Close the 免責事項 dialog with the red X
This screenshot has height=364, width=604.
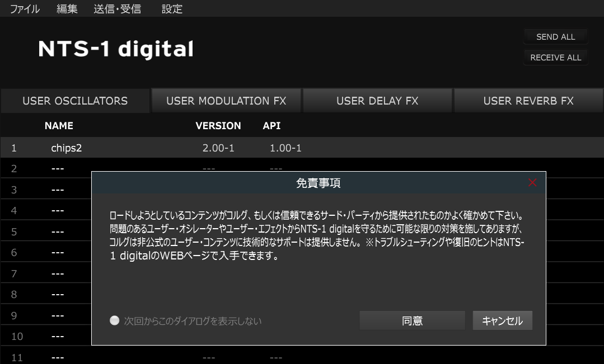[532, 183]
